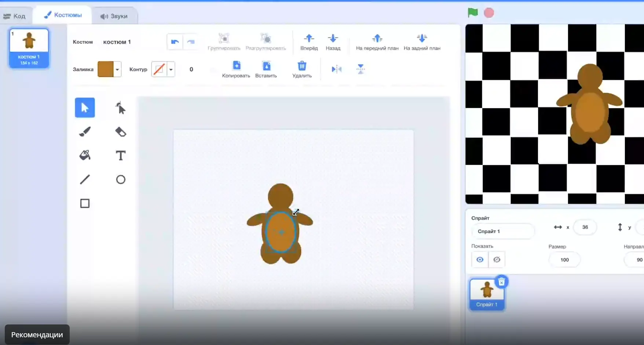The height and width of the screenshot is (345, 644).
Task: Edit the sprite x position field
Action: click(x=585, y=227)
